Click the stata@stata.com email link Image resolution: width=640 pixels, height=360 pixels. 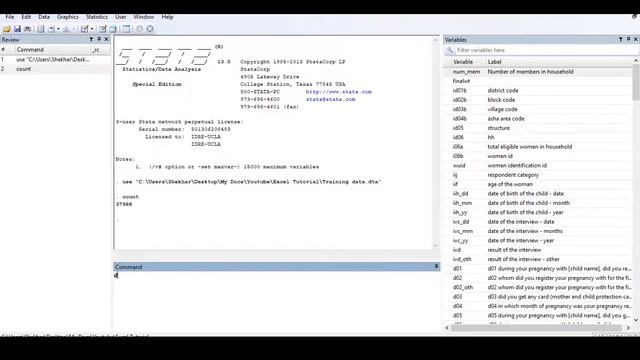[x=331, y=99]
